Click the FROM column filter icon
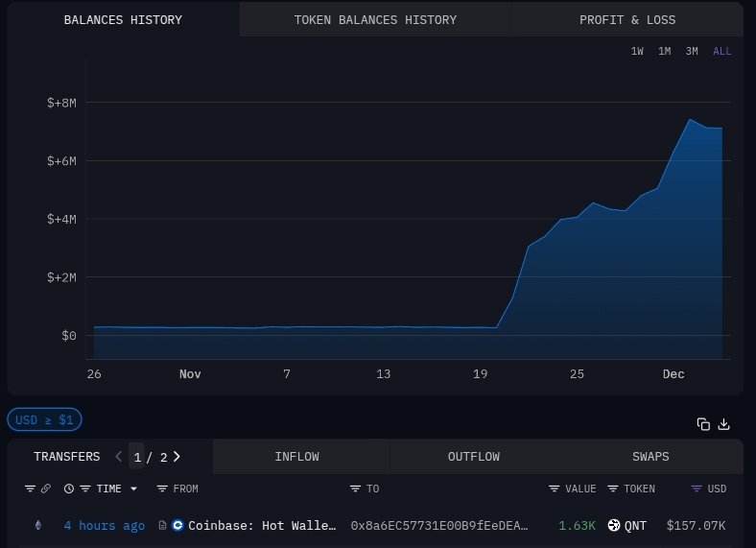This screenshot has width=756, height=548. point(162,488)
